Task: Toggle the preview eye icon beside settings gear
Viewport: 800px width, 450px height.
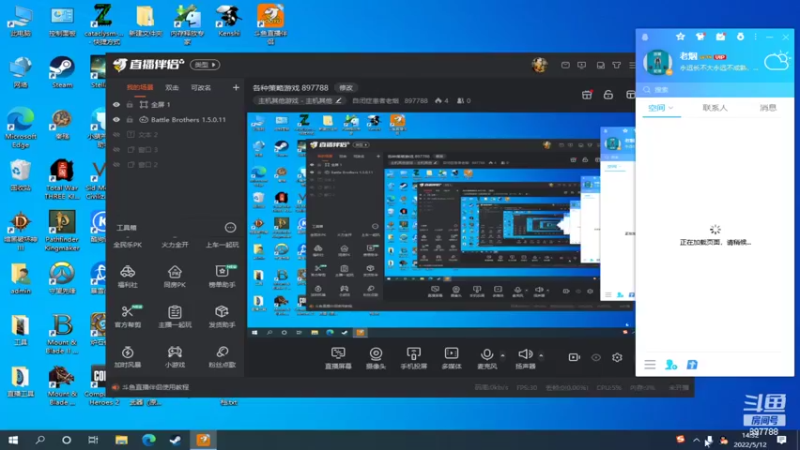Action: coord(596,357)
